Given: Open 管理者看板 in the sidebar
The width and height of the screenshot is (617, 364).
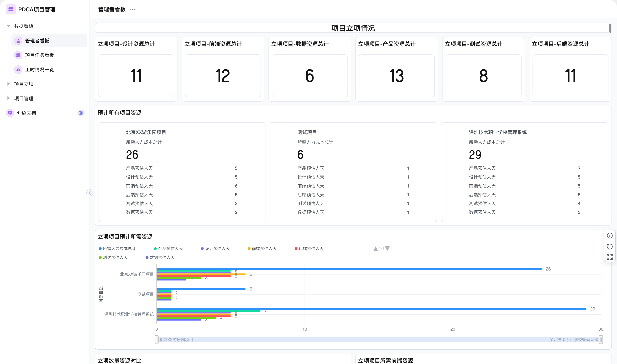Looking at the screenshot, I should pyautogui.click(x=49, y=41).
